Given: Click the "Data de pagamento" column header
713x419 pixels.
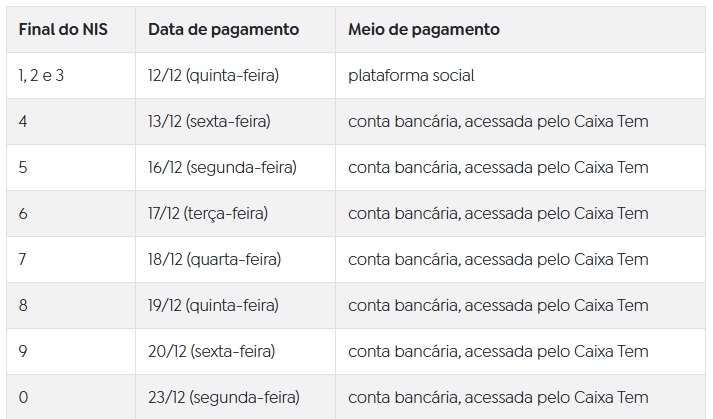Looking at the screenshot, I should coord(223,30).
